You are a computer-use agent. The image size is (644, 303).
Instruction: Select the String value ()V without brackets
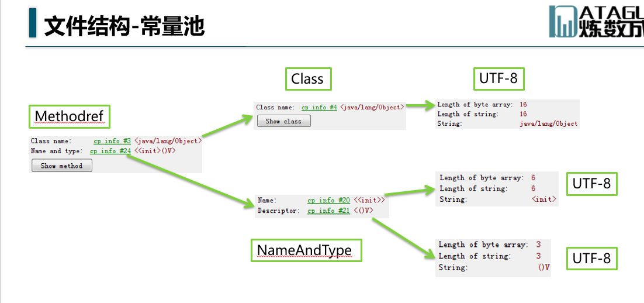coord(544,268)
